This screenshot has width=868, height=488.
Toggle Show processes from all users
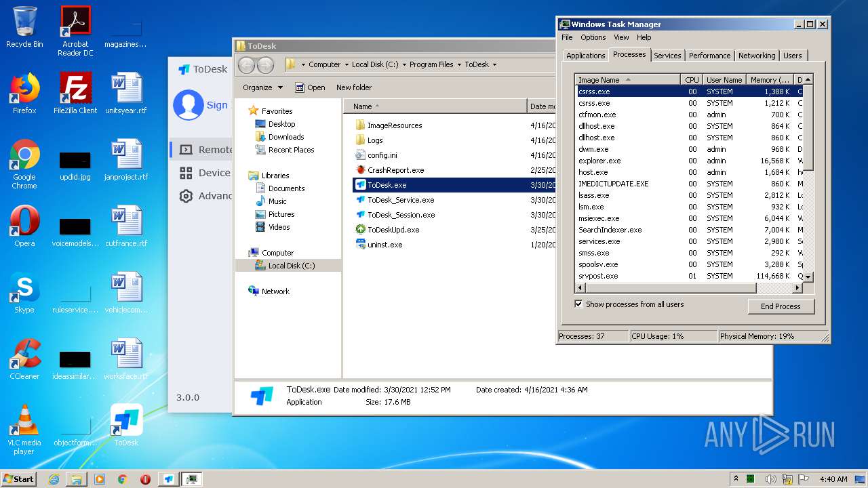coord(578,304)
